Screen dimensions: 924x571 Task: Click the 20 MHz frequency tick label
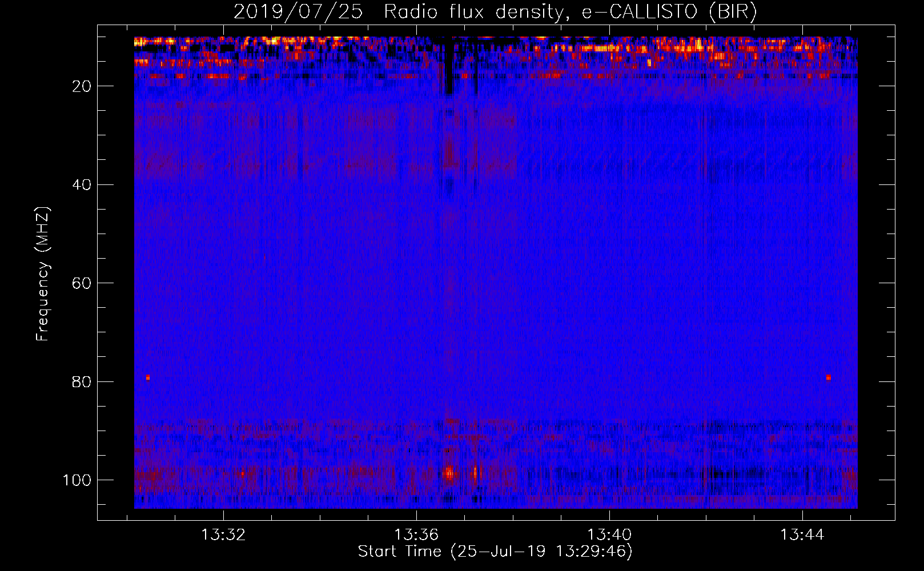(82, 86)
